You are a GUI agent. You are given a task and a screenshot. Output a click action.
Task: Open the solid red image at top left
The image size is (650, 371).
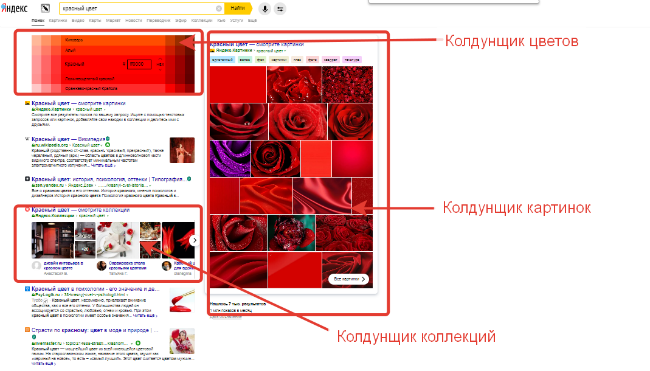pos(238,84)
